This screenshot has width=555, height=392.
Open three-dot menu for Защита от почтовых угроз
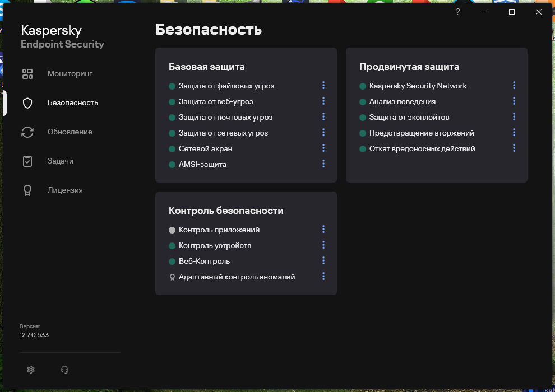click(x=323, y=116)
